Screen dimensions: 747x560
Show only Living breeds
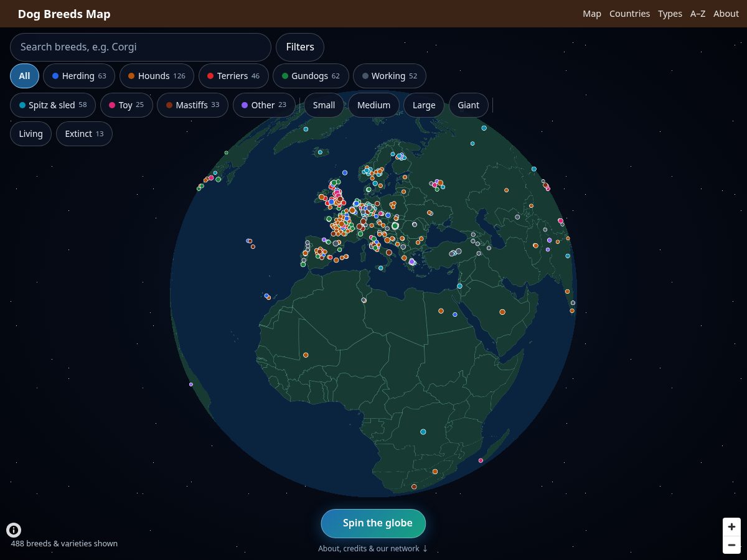31,134
